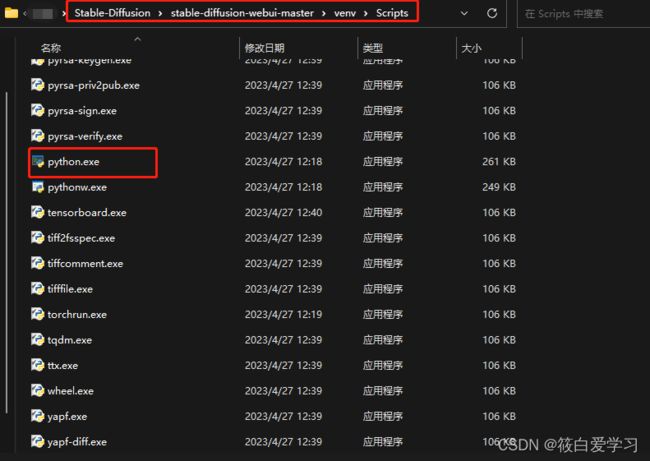Click the tiffcomment.exe file icon
This screenshot has height=461, width=650.
(x=38, y=263)
